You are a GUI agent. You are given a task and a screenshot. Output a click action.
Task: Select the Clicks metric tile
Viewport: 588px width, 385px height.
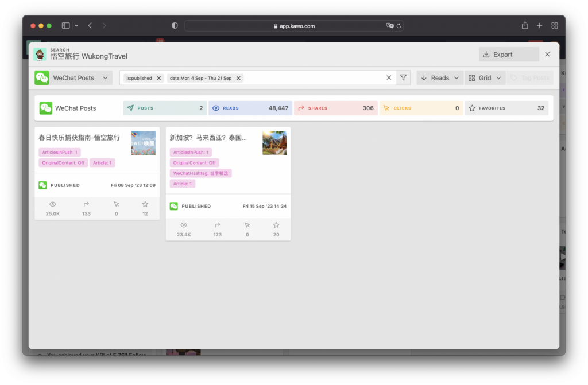421,108
